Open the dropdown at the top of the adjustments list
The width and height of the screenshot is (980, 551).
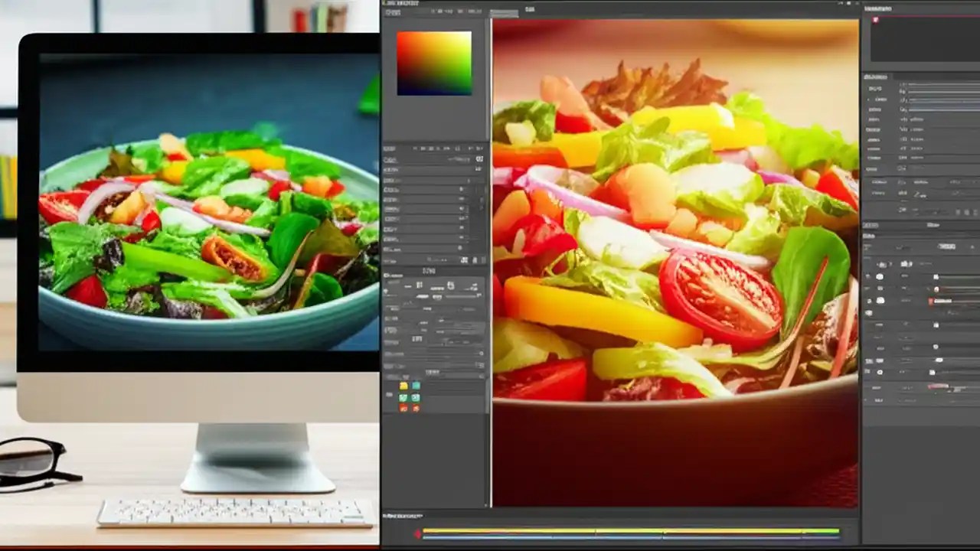tap(948, 246)
